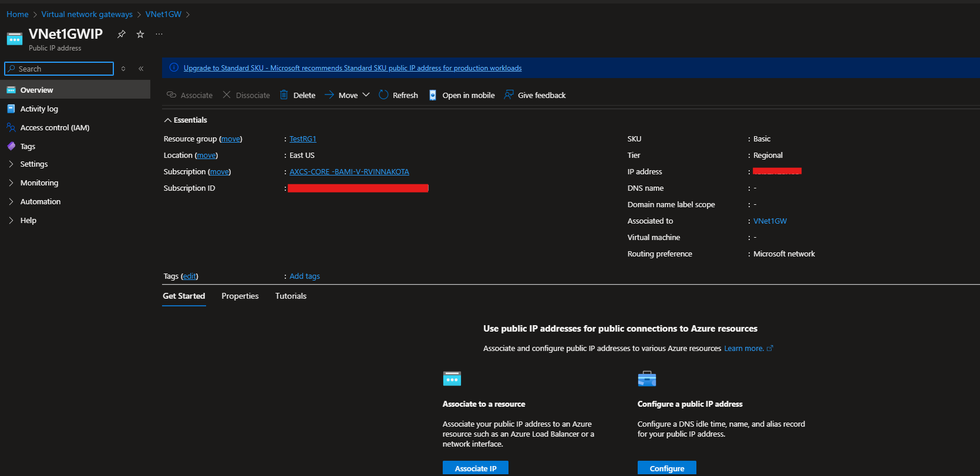This screenshot has width=980, height=476.
Task: Click the Configure button
Action: point(667,468)
